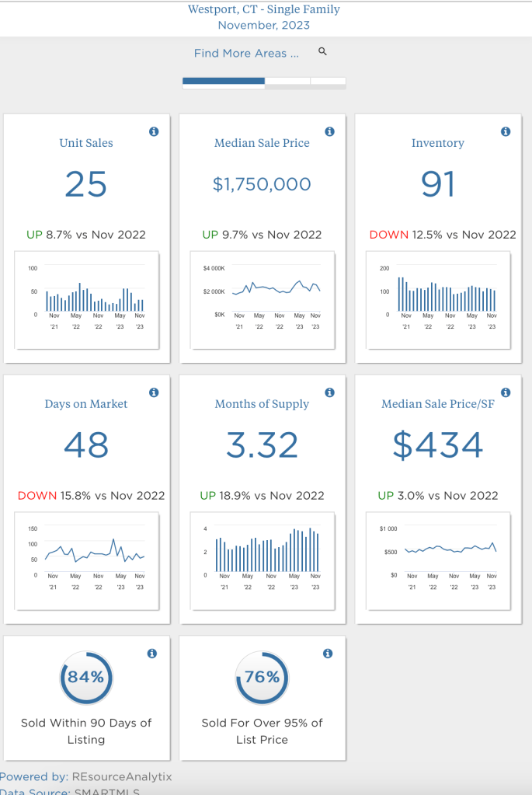This screenshot has width=532, height=795.
Task: Open Months of Supply info icon
Action: pyautogui.click(x=329, y=393)
